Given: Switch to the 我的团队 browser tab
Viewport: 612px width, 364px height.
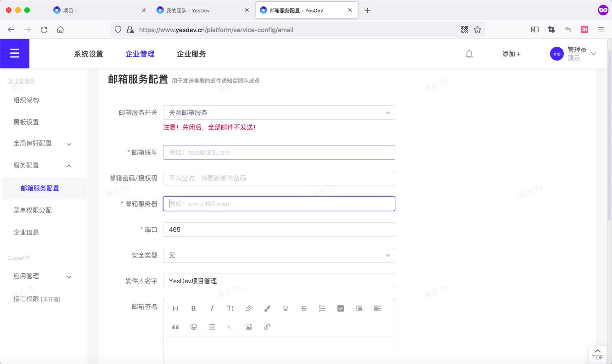Looking at the screenshot, I should coord(188,10).
